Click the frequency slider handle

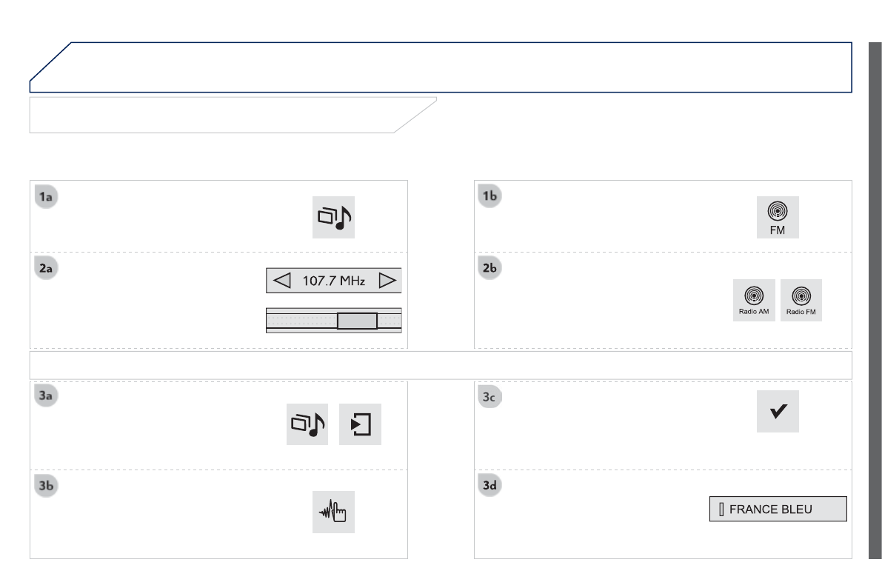coord(356,321)
